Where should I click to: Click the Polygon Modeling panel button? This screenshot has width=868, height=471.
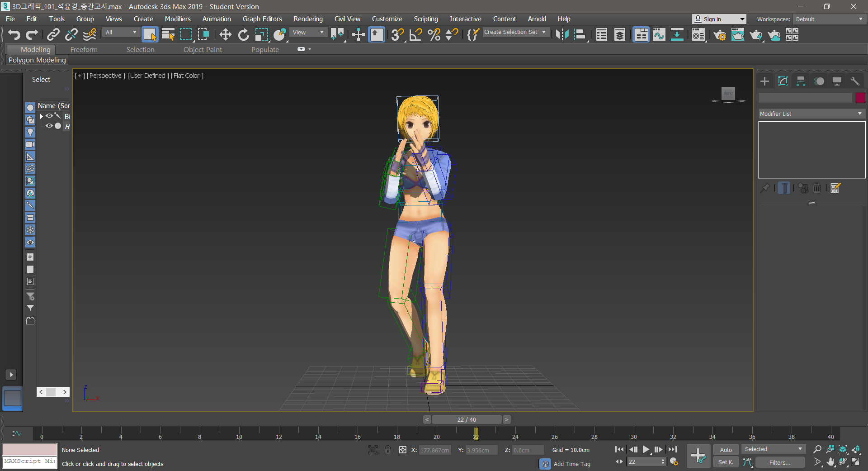click(37, 60)
